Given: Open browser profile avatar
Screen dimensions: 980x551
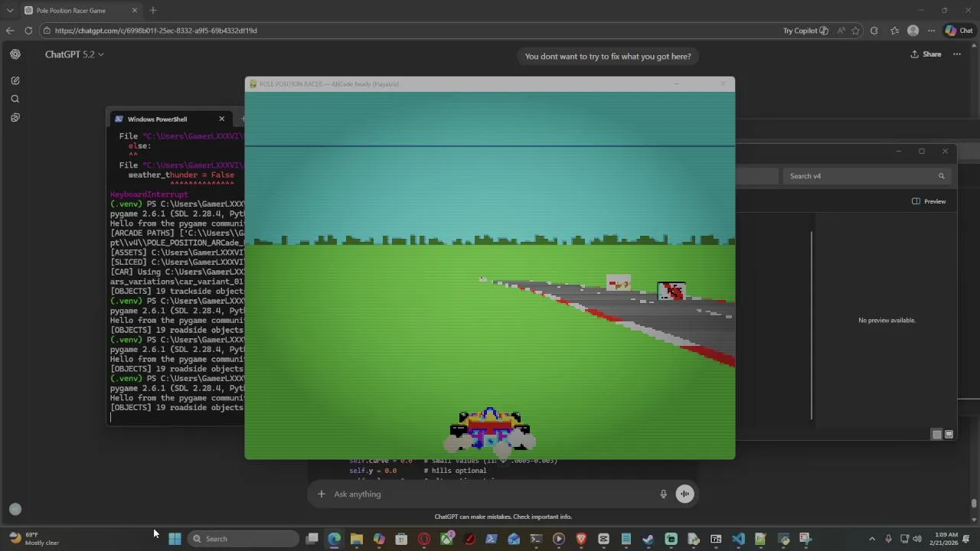Looking at the screenshot, I should [913, 31].
